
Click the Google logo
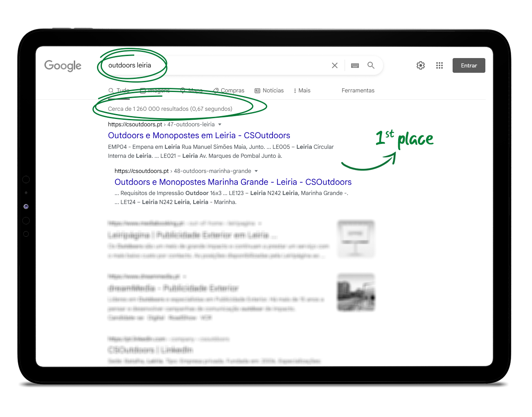[63, 66]
